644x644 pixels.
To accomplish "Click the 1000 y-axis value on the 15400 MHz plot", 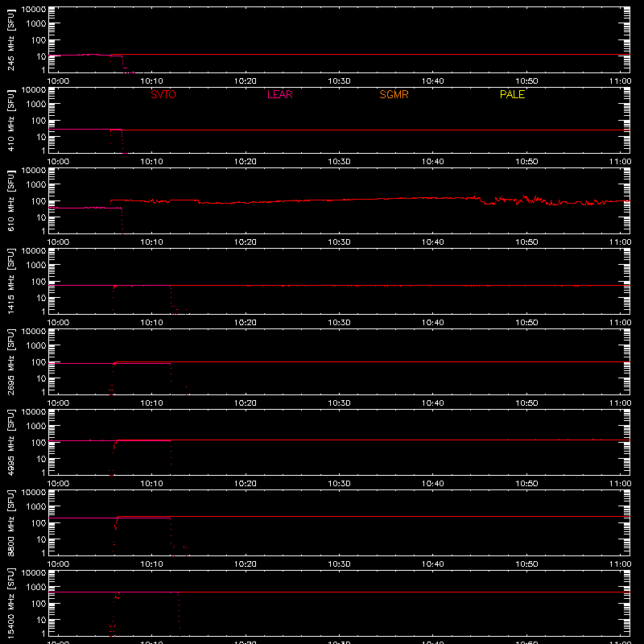I will [36, 587].
